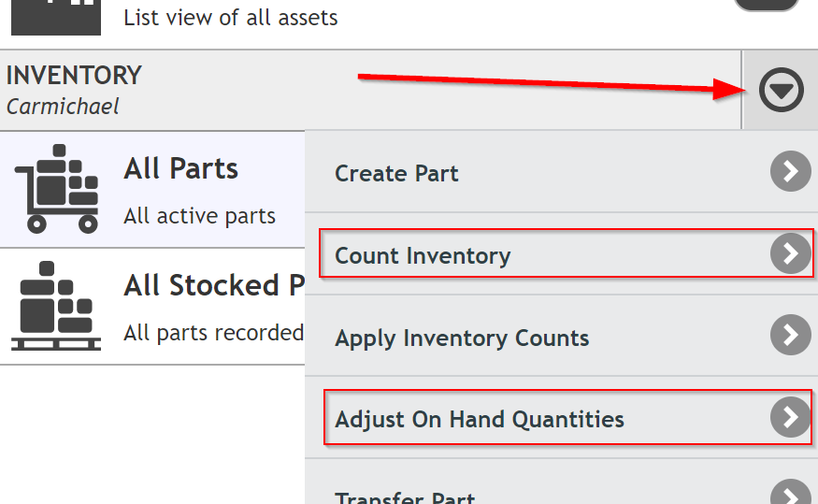This screenshot has width=818, height=504.
Task: Click the INVENTORY Carmichael section header
Action: [370, 90]
